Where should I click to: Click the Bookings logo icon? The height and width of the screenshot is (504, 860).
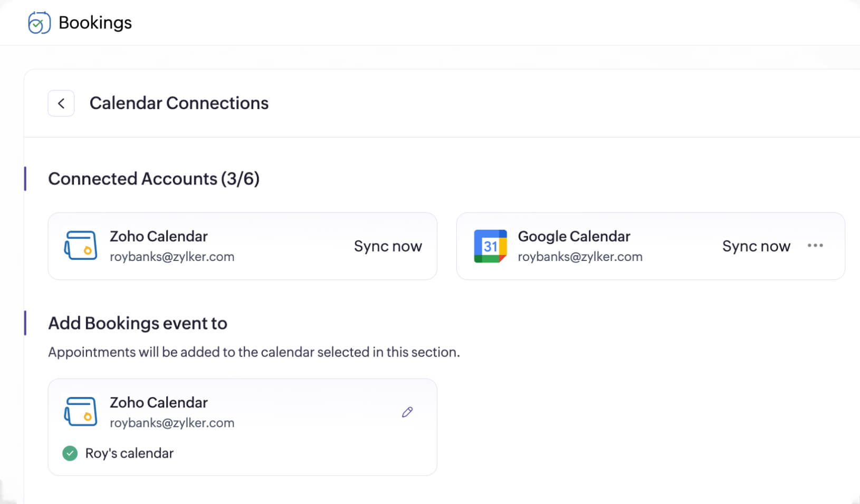[39, 23]
